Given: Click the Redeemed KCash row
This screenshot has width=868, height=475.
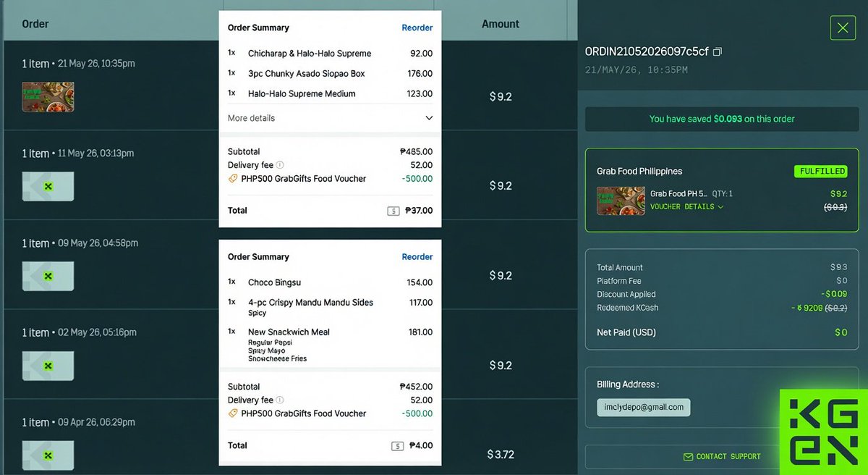Looking at the screenshot, I should click(722, 308).
